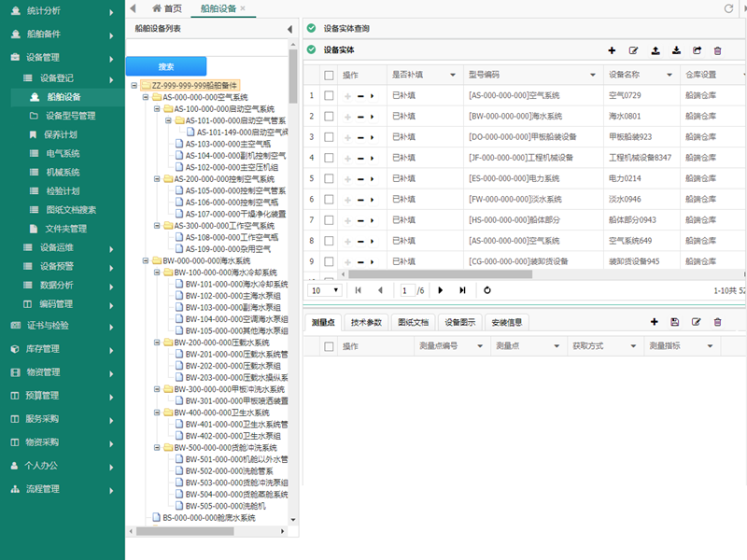Open the page size dropdown showing 10
747x560 pixels.
[x=325, y=290]
